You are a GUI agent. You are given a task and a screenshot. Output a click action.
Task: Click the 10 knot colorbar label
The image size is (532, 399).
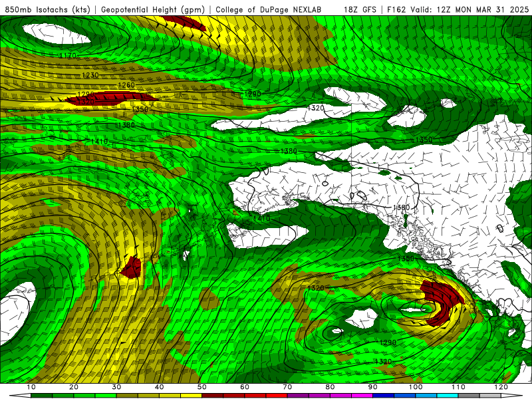(x=31, y=387)
